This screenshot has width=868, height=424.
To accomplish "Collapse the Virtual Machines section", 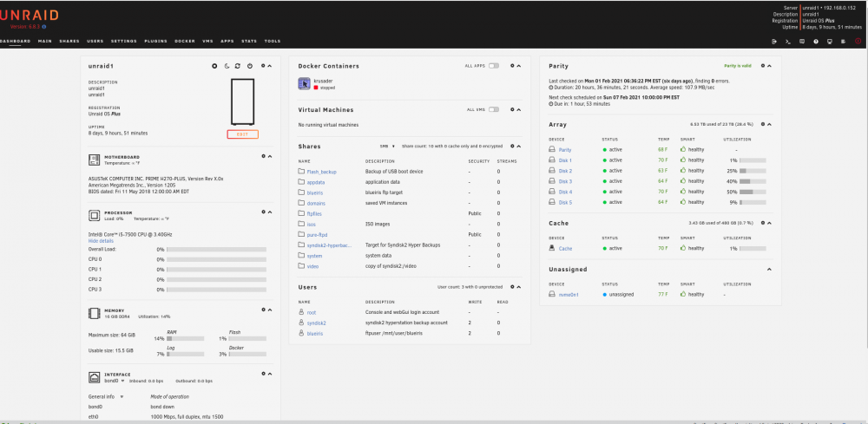I will 519,109.
